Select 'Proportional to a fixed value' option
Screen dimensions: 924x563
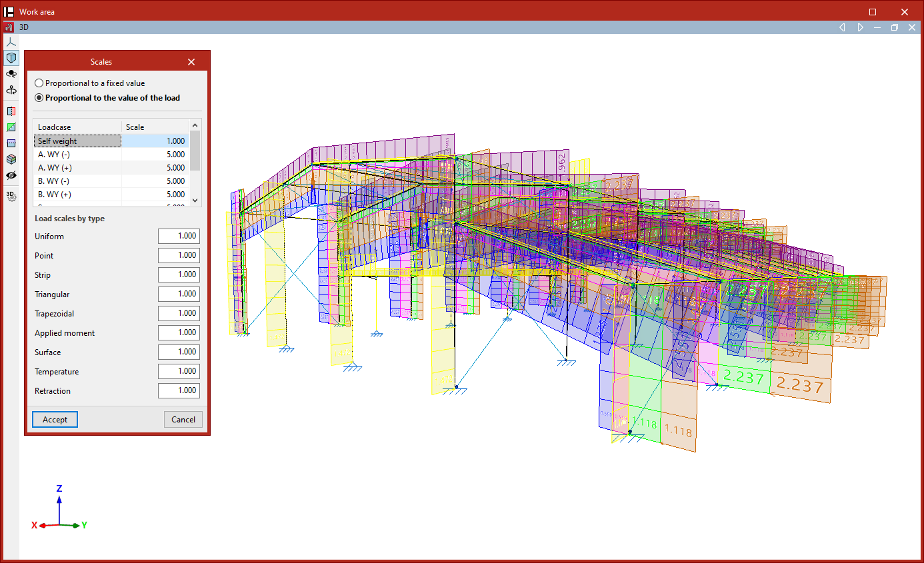(x=39, y=83)
